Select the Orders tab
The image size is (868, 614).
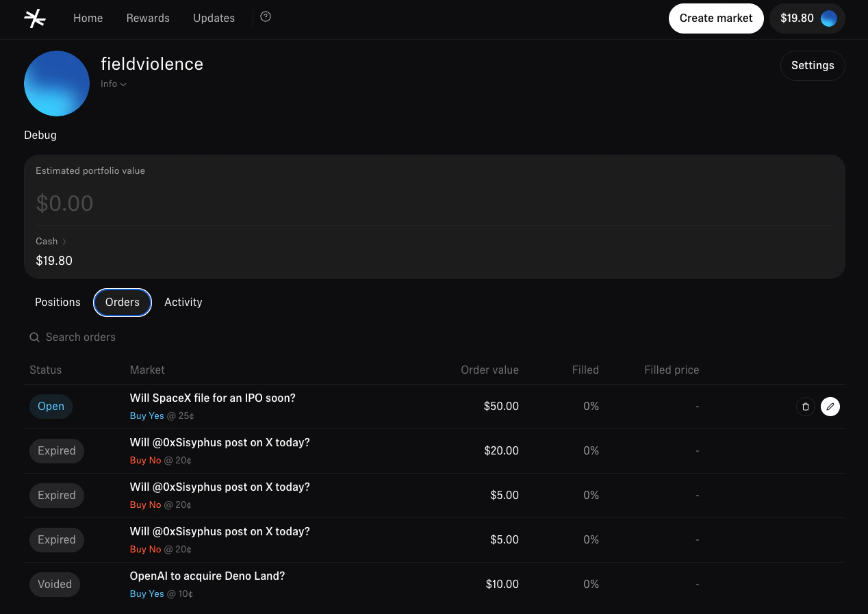(123, 303)
